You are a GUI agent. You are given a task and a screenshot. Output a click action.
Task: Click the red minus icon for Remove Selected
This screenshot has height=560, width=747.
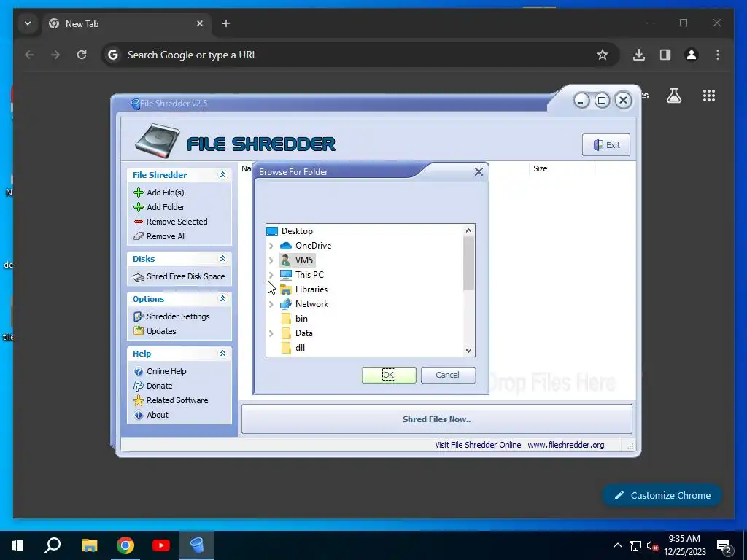pyautogui.click(x=138, y=222)
